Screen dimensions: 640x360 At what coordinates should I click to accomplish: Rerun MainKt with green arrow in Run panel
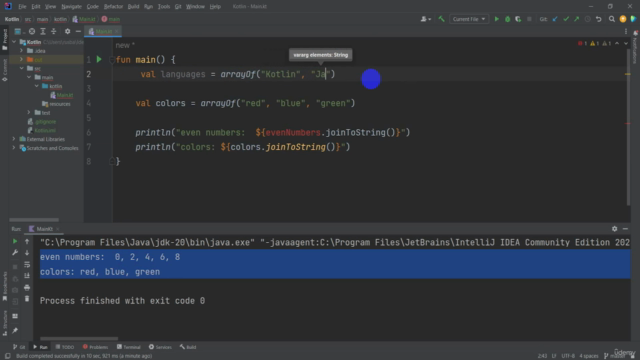click(15, 241)
